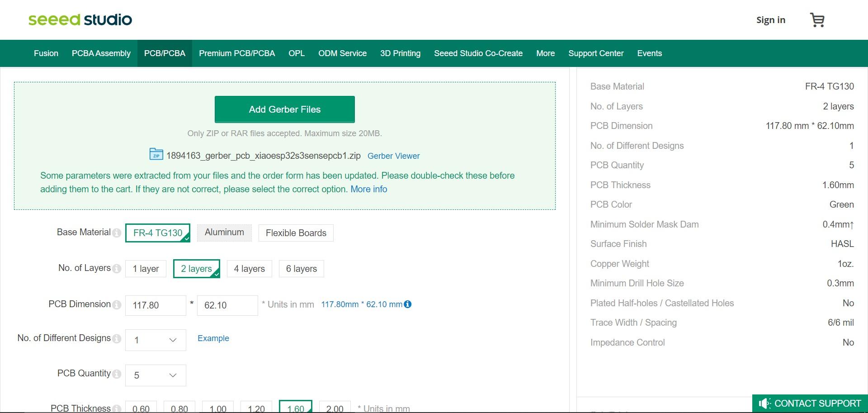Choose 4 layers option

pos(250,269)
